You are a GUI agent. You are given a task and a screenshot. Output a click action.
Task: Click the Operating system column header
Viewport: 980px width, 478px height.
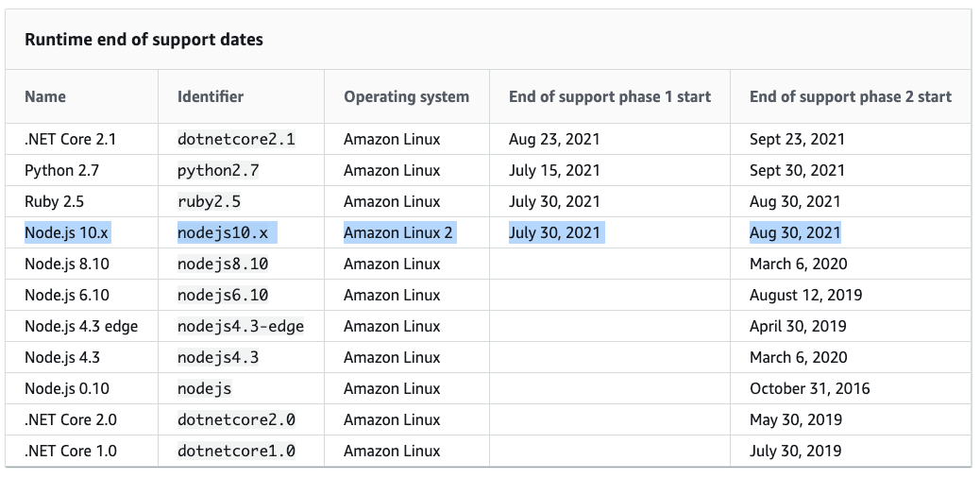406,97
